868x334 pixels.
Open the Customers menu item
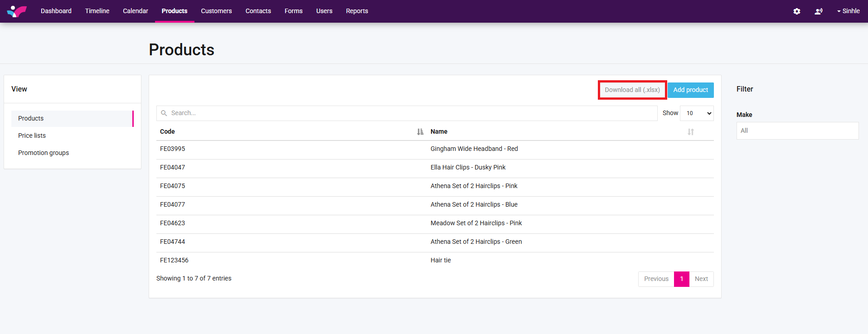coord(216,11)
